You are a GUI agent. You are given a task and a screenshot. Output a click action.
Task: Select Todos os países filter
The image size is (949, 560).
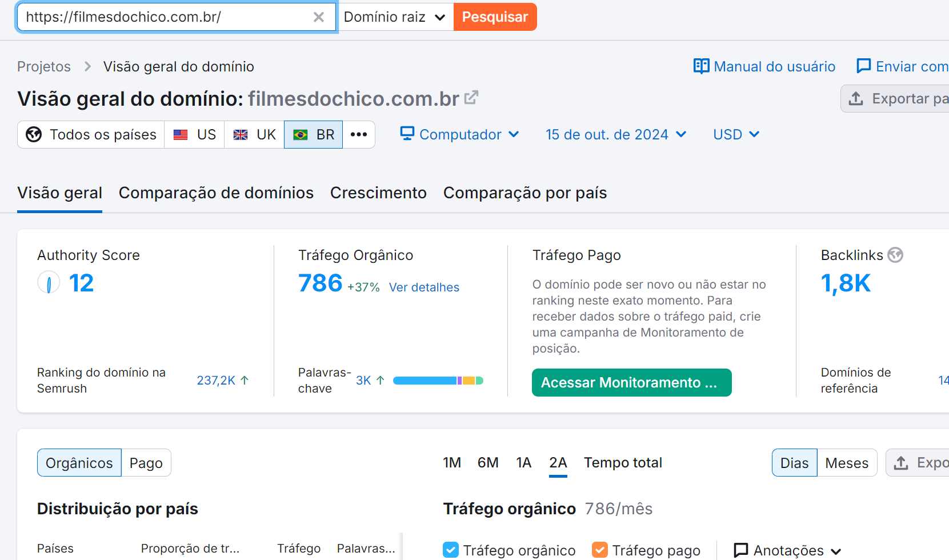[91, 135]
